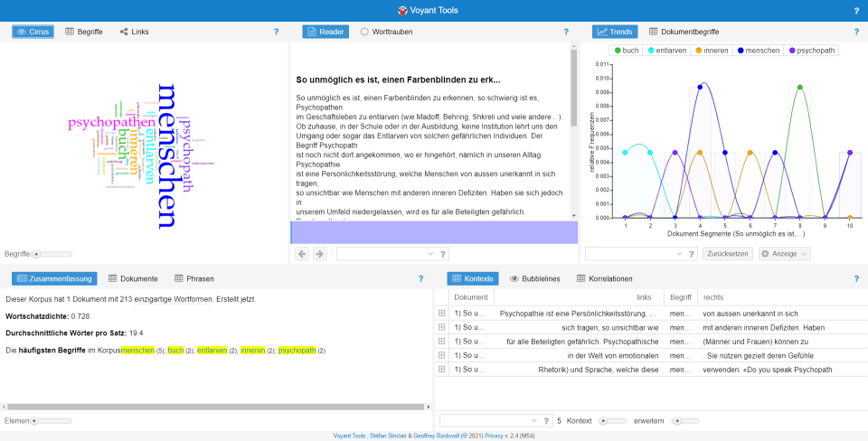Open the Anzeige dropdown menu

(x=785, y=254)
